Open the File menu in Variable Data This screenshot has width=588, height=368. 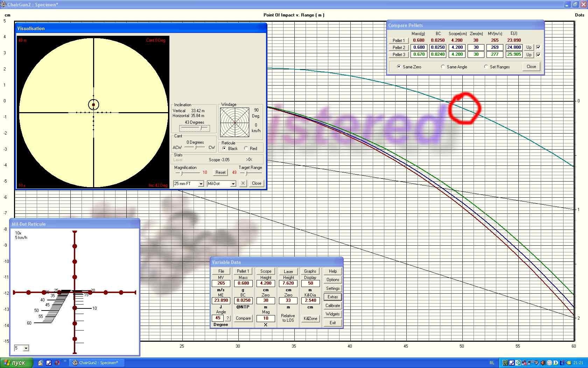coord(221,271)
